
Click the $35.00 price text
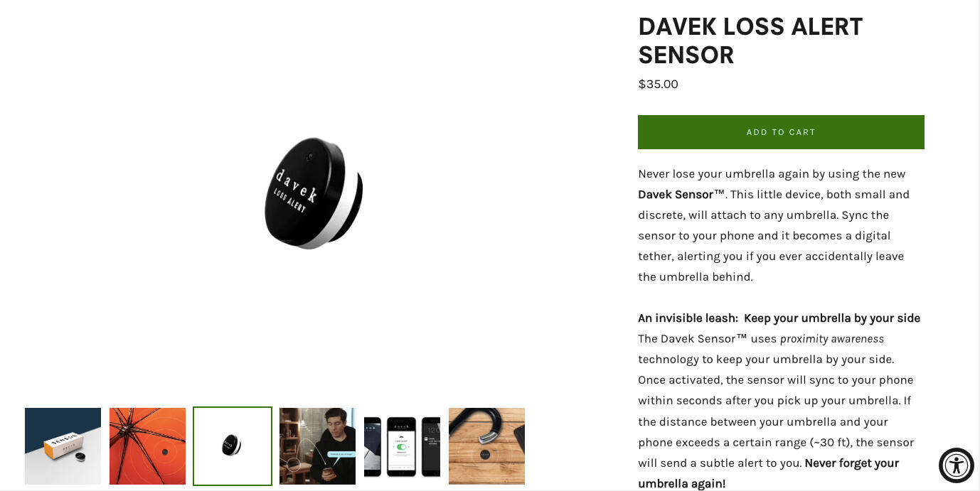(658, 84)
